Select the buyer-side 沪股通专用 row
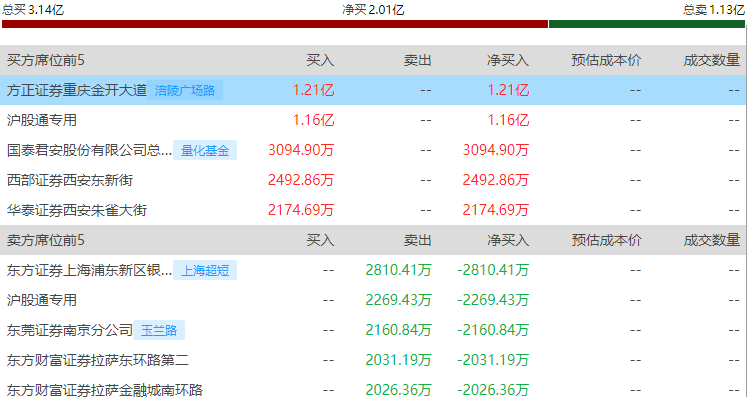The width and height of the screenshot is (747, 397). 374,120
